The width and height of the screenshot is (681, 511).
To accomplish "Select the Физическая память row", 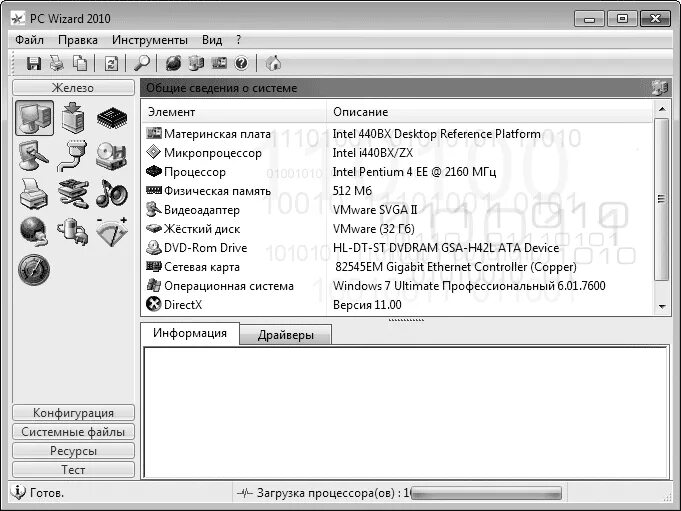I will [x=397, y=191].
